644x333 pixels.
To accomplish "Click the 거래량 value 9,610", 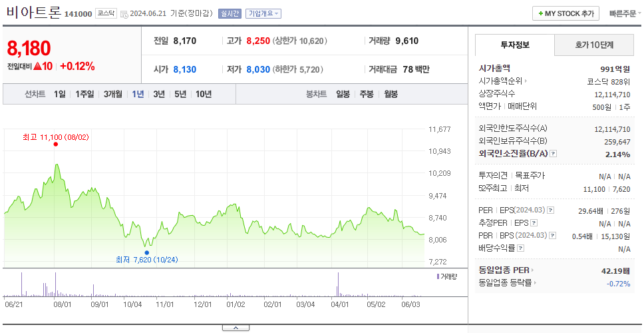I will click(x=407, y=41).
